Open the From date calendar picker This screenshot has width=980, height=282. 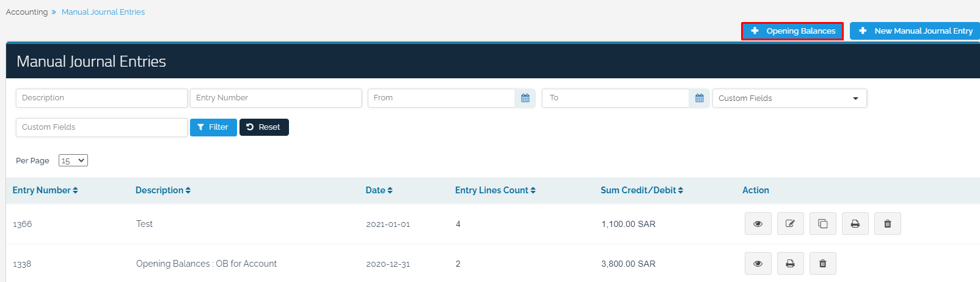pyautogui.click(x=525, y=98)
